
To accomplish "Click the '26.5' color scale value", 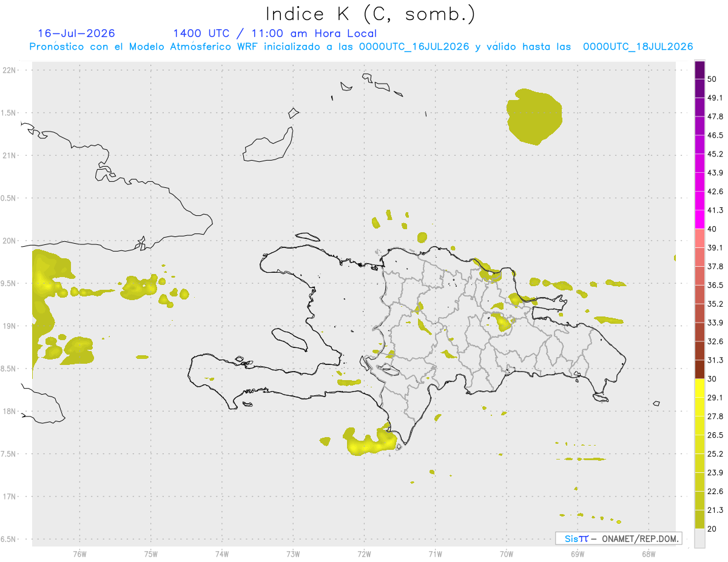I will tap(715, 435).
